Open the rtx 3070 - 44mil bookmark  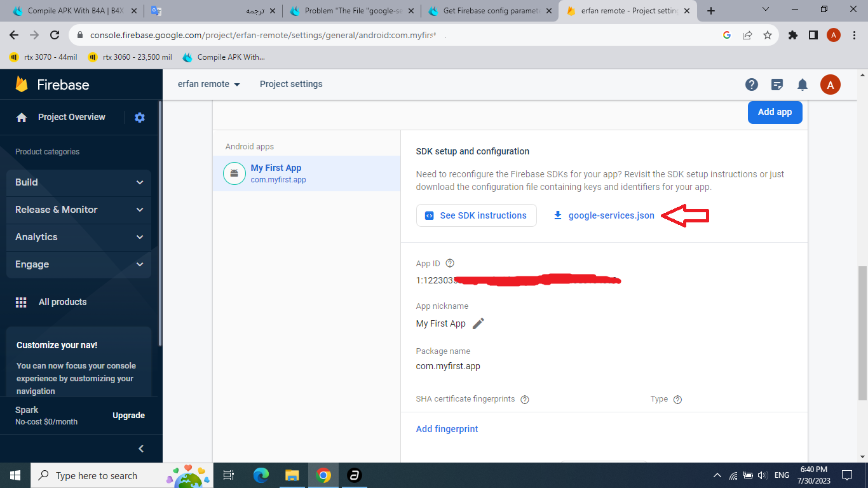tap(43, 57)
